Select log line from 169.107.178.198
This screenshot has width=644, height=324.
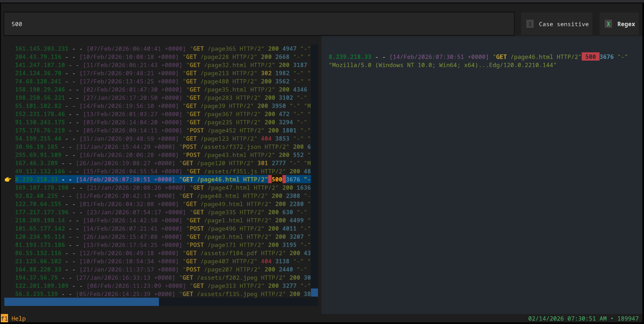(x=163, y=188)
